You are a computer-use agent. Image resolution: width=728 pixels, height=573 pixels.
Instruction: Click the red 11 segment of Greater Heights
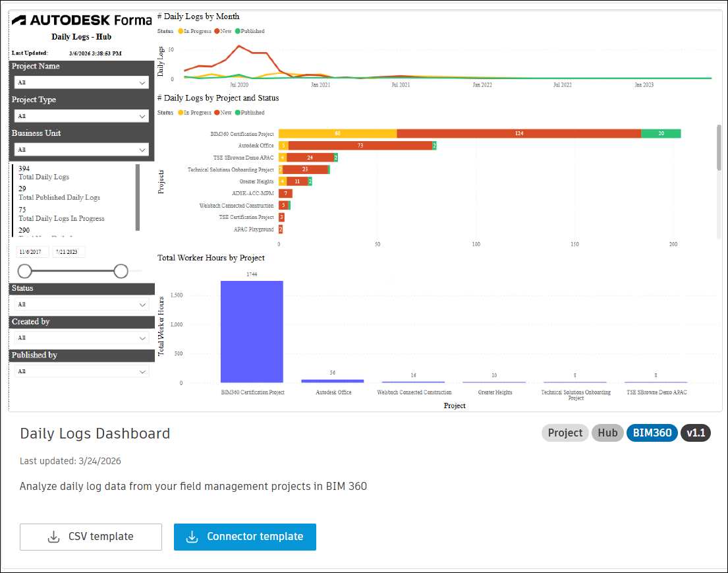point(297,181)
